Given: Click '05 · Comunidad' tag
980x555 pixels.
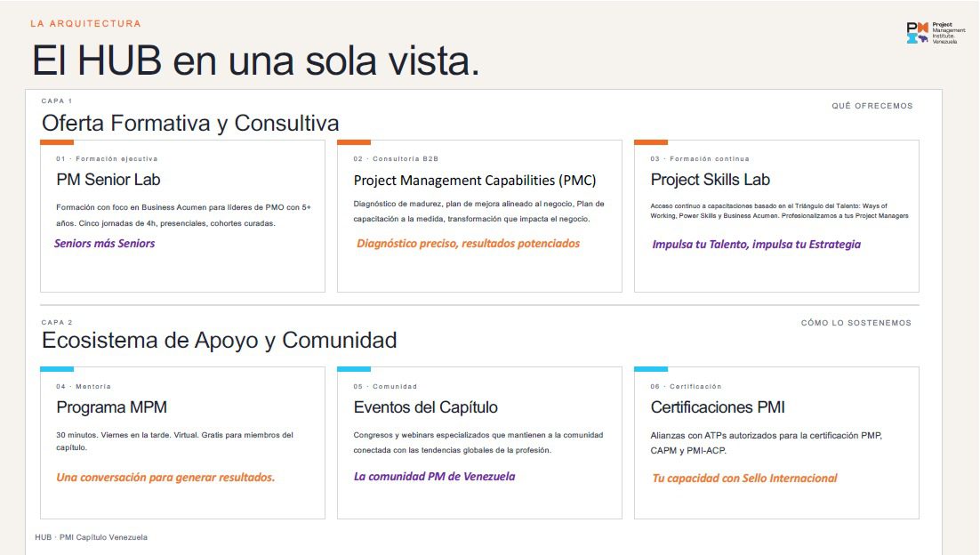Looking at the screenshot, I should coord(385,386).
